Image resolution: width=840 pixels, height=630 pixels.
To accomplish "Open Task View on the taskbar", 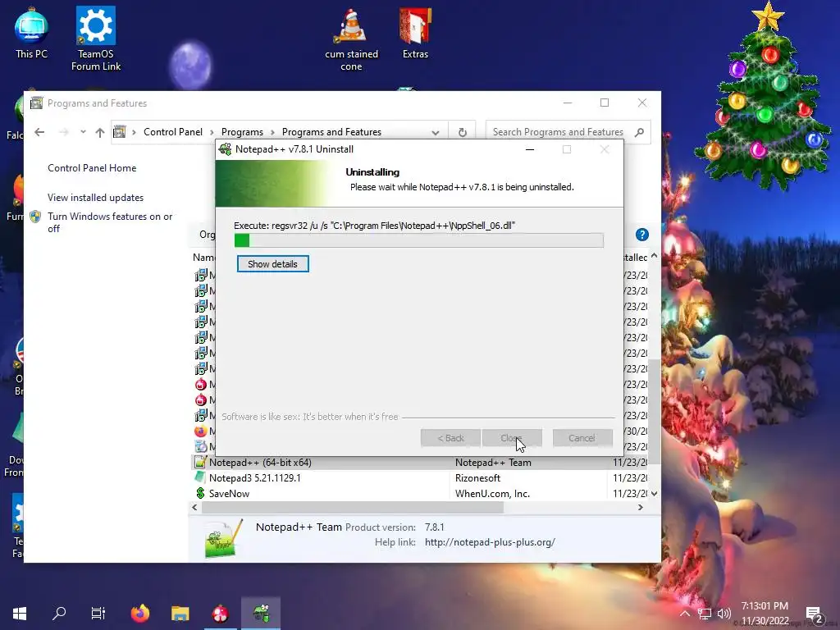I will point(98,614).
